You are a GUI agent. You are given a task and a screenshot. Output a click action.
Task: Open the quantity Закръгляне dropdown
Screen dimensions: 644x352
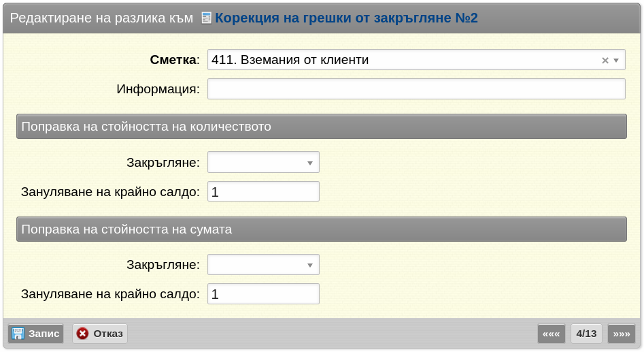click(263, 163)
